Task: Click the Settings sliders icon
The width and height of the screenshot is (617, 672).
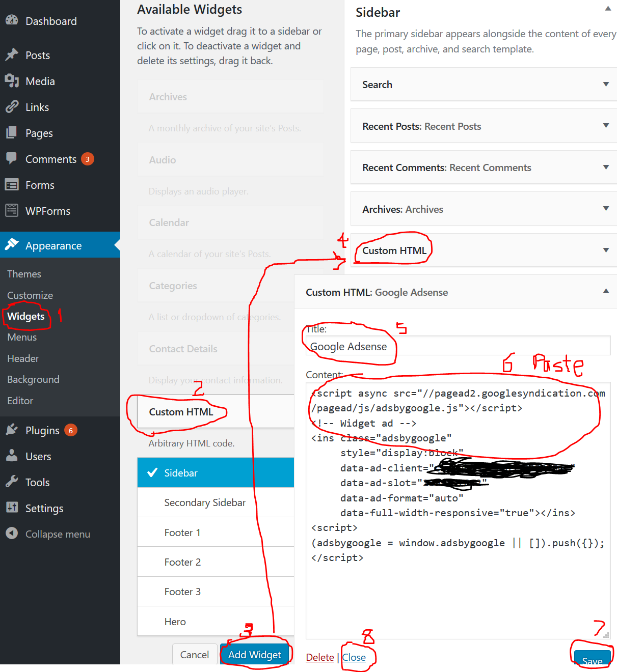Action: pos(12,508)
